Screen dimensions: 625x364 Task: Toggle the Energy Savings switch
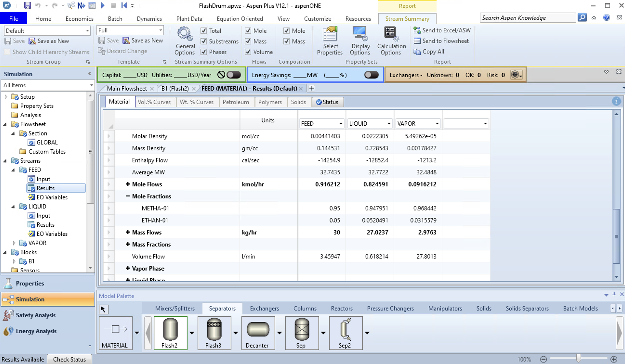click(x=371, y=75)
